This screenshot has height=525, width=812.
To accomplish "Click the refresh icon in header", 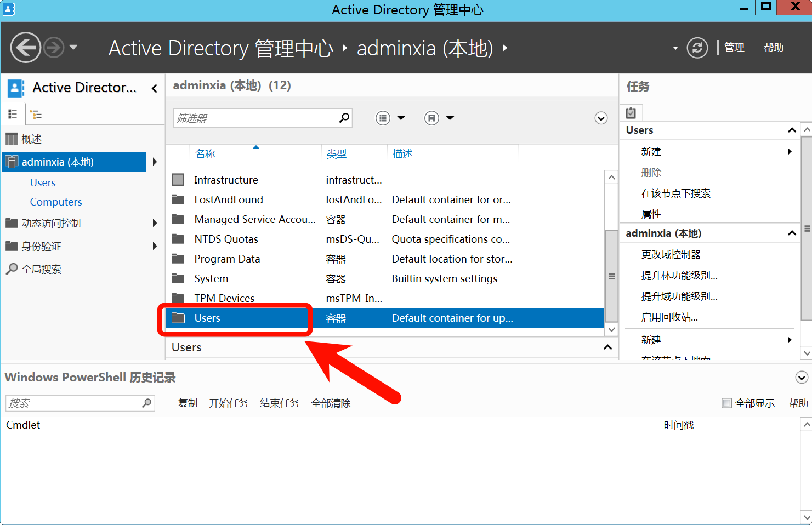I will point(697,48).
